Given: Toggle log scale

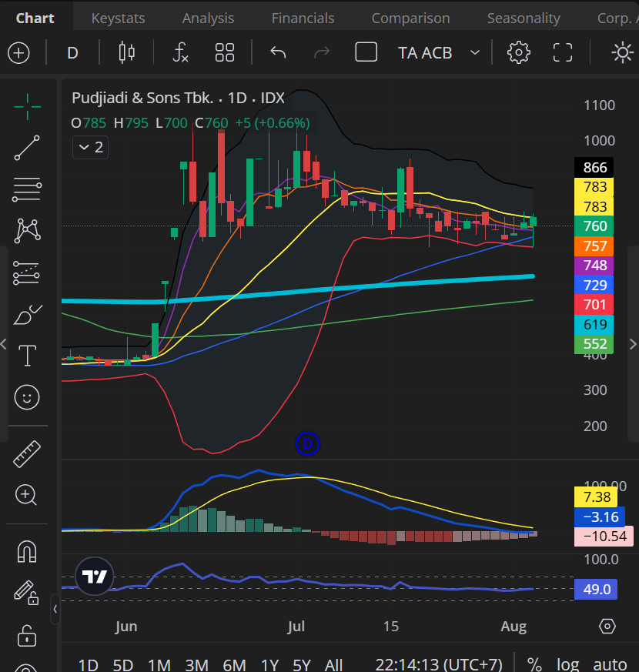Looking at the screenshot, I should tap(568, 665).
